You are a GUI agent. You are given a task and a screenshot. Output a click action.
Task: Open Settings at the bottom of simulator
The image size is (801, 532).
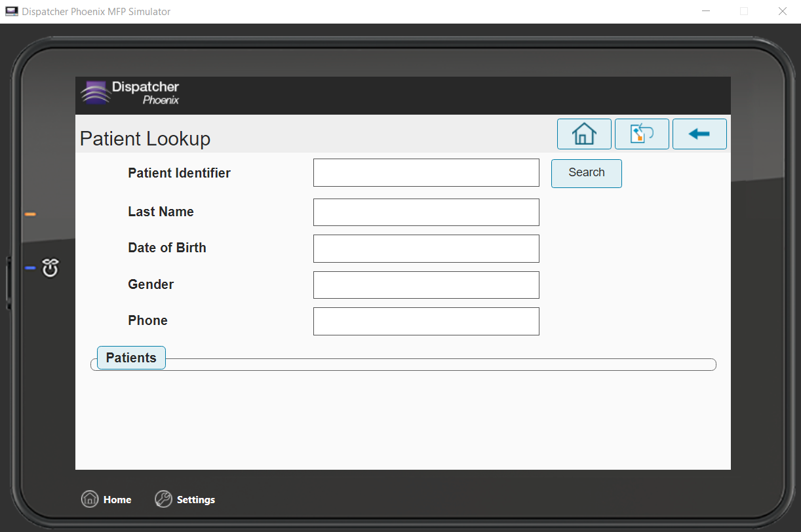point(185,499)
